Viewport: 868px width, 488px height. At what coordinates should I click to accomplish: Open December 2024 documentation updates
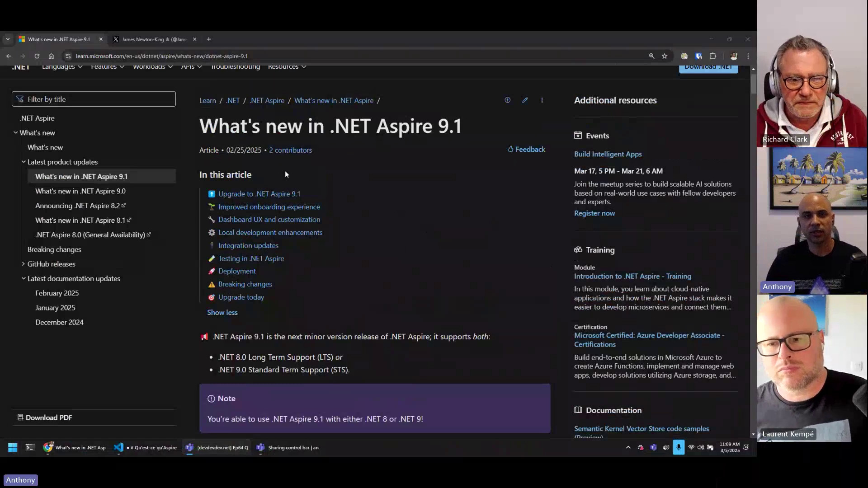[x=59, y=322]
